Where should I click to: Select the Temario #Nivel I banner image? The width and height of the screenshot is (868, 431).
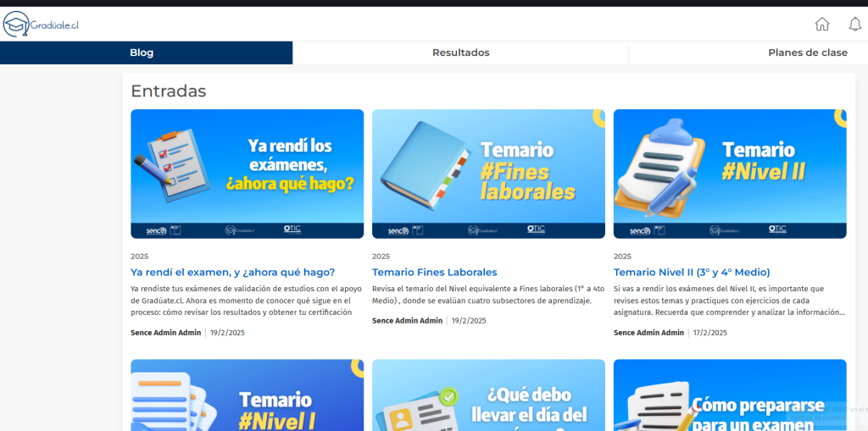[247, 395]
